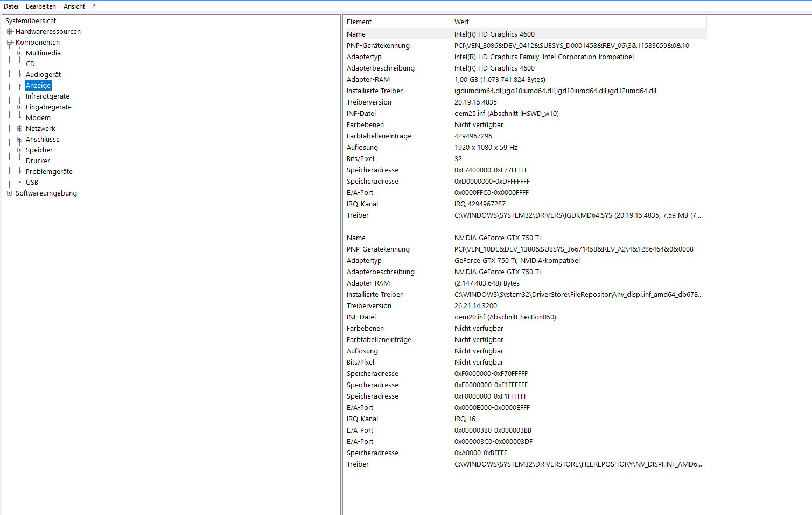Image resolution: width=812 pixels, height=515 pixels.
Task: Select the Bits/Pixel value 32
Action: pyautogui.click(x=458, y=159)
